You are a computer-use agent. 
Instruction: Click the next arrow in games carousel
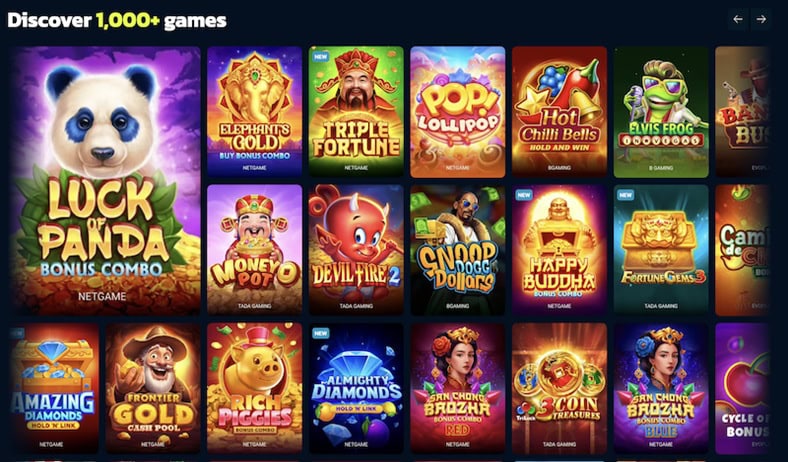point(761,20)
